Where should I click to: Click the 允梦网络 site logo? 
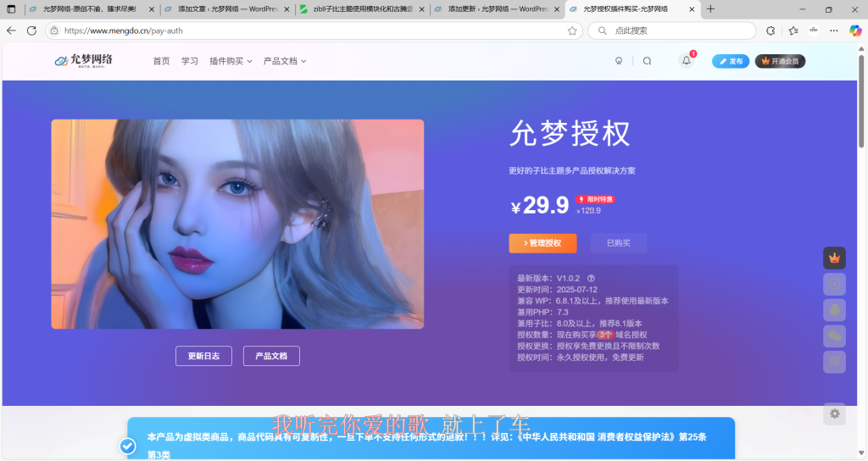84,60
